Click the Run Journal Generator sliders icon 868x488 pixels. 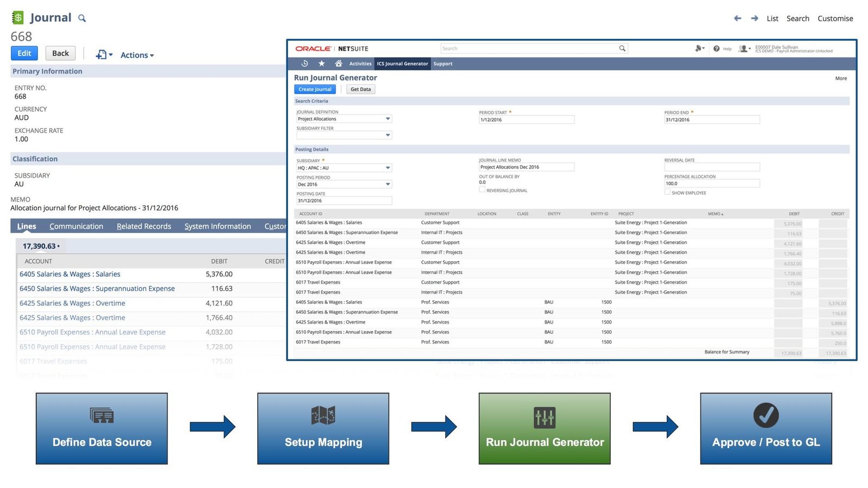544,418
